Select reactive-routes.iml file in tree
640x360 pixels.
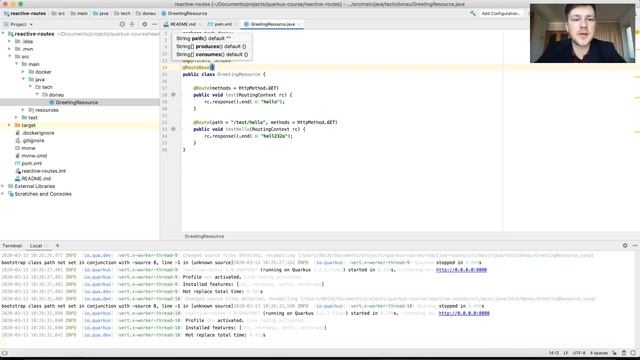click(x=43, y=171)
